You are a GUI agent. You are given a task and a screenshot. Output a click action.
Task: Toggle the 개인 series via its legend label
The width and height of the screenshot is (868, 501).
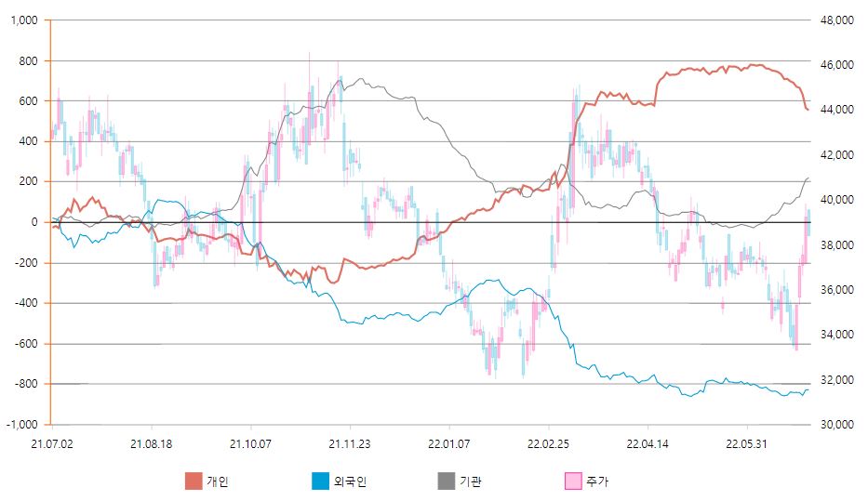(218, 481)
